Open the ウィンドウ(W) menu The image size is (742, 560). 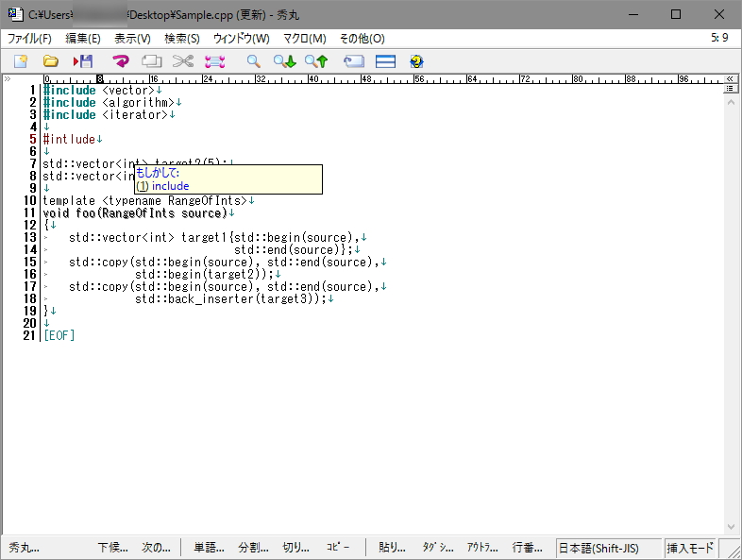(x=242, y=39)
